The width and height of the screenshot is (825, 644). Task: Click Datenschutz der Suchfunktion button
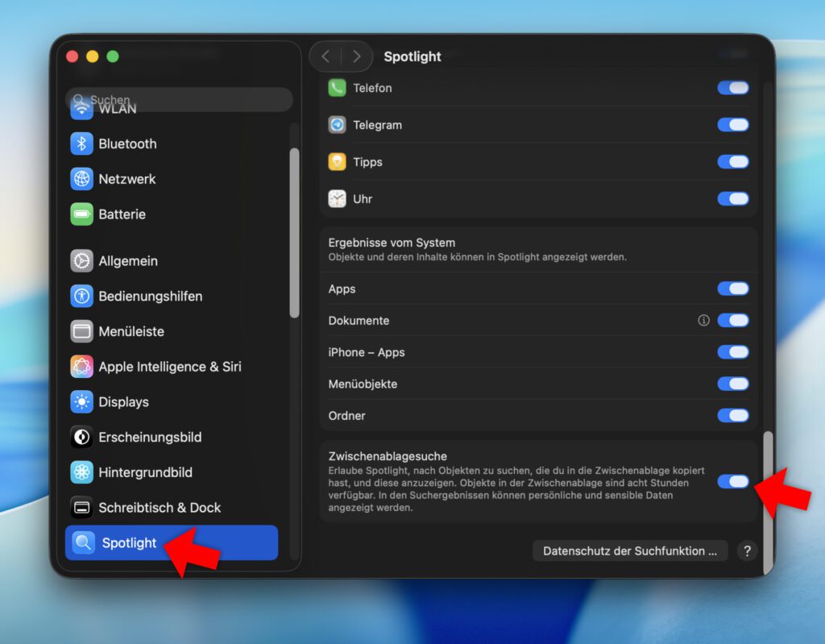point(629,551)
